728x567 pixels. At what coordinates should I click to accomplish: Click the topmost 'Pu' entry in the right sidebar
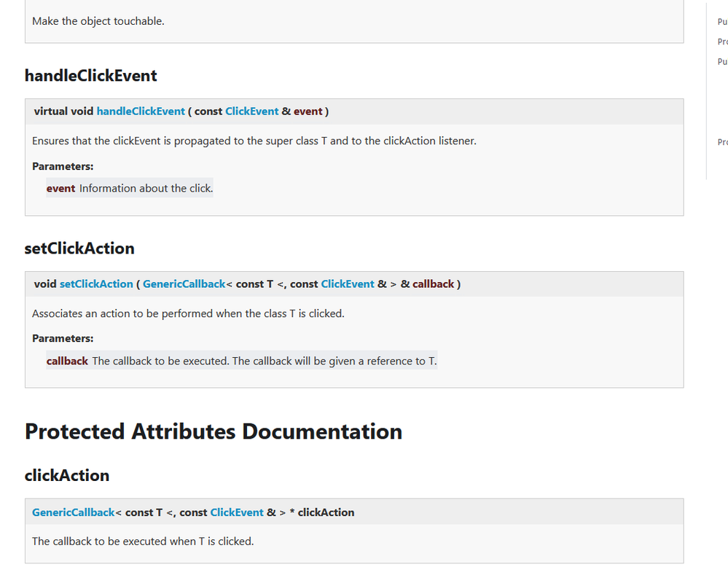722,22
